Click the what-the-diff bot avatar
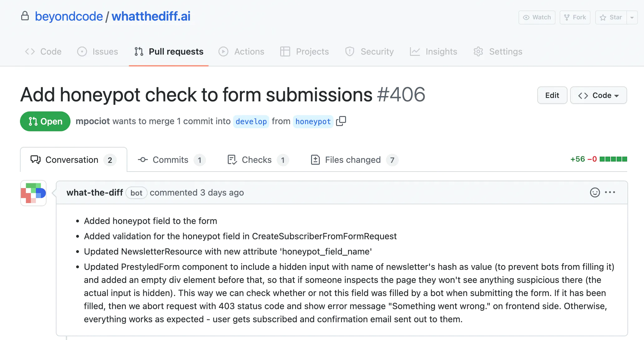The image size is (644, 340). [33, 193]
